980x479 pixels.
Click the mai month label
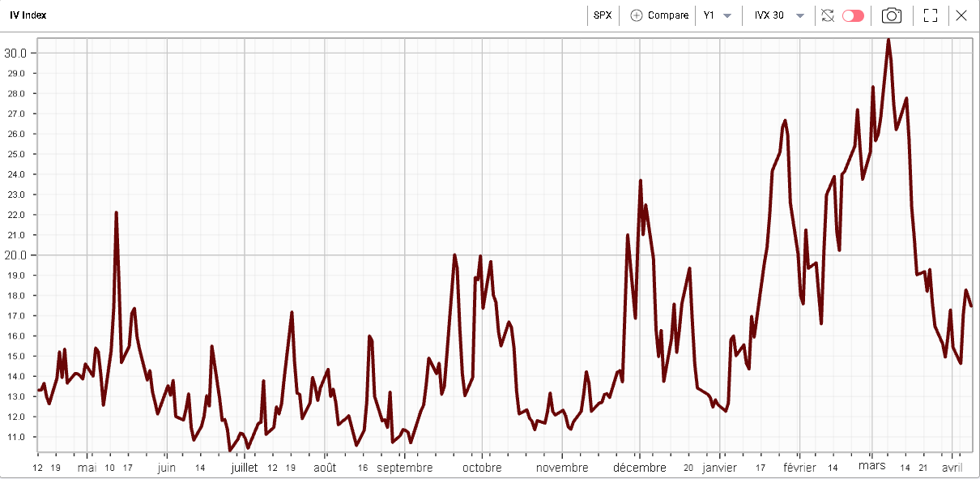point(87,468)
